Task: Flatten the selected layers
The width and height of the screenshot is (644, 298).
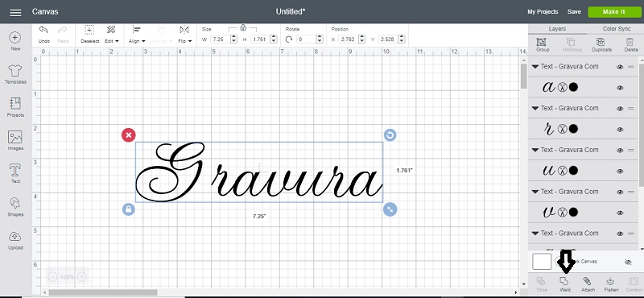Action: tap(611, 284)
